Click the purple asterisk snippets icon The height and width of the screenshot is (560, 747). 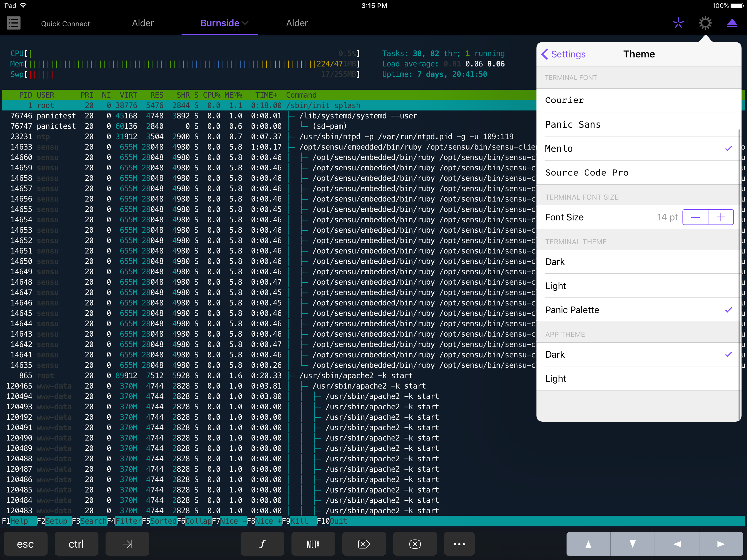tap(678, 23)
